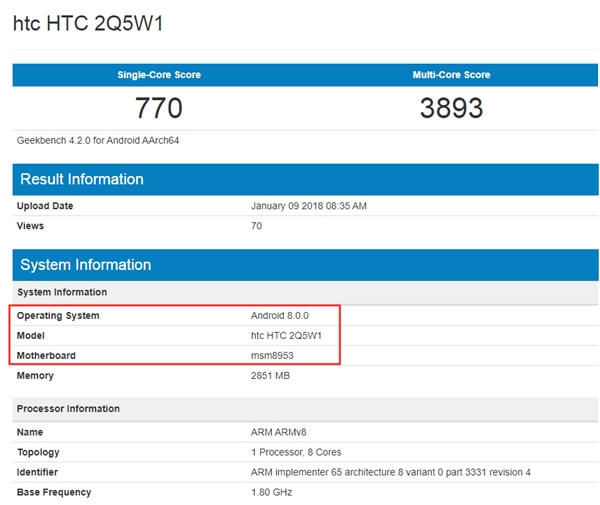Screen dimensions: 600x505
Task: Select the Views label
Action: tap(30, 226)
